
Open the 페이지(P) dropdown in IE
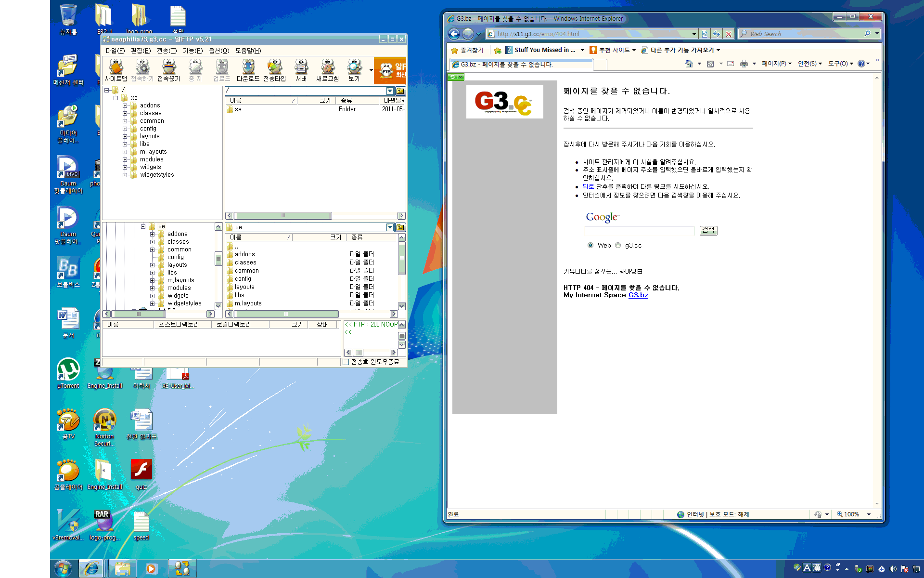click(776, 64)
